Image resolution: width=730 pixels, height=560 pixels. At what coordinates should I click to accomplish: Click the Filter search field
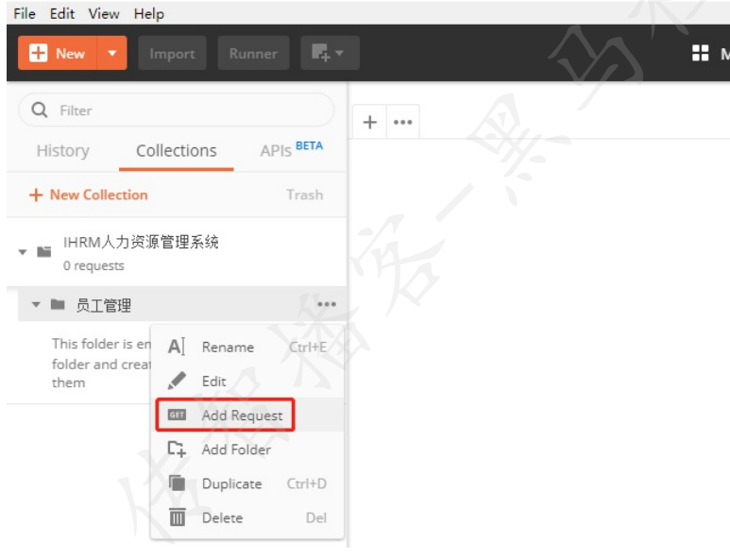point(177,110)
